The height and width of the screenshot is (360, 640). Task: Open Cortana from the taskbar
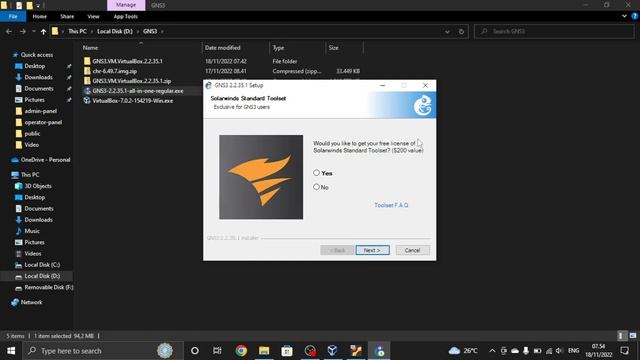tap(195, 351)
